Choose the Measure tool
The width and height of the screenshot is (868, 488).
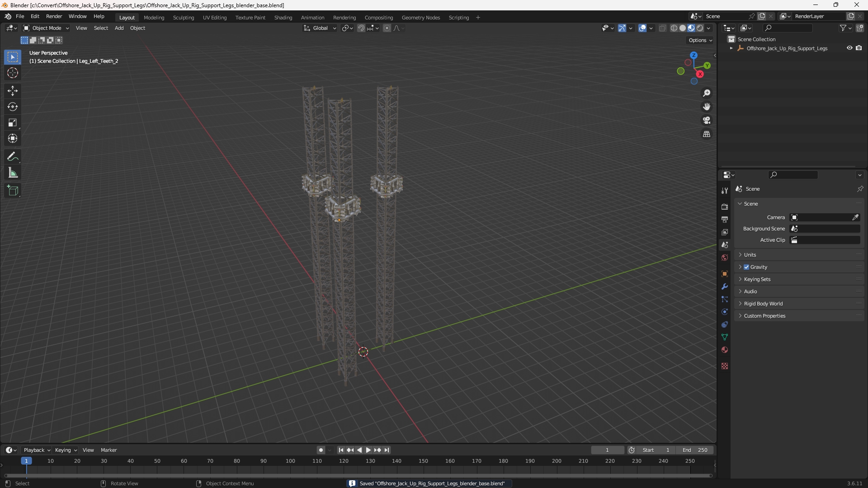13,173
